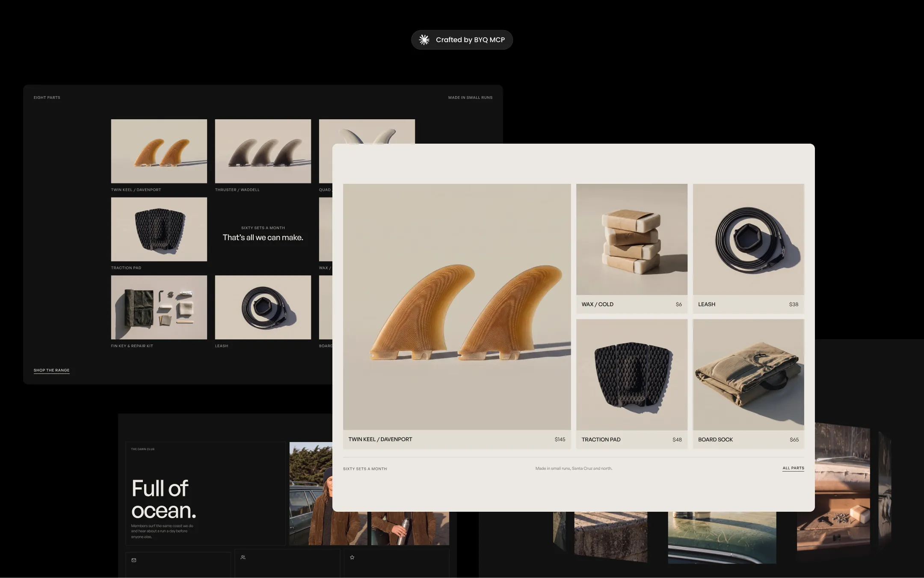Image resolution: width=924 pixels, height=578 pixels.
Task: Open the Board Sock $65 product card
Action: pyautogui.click(x=748, y=384)
